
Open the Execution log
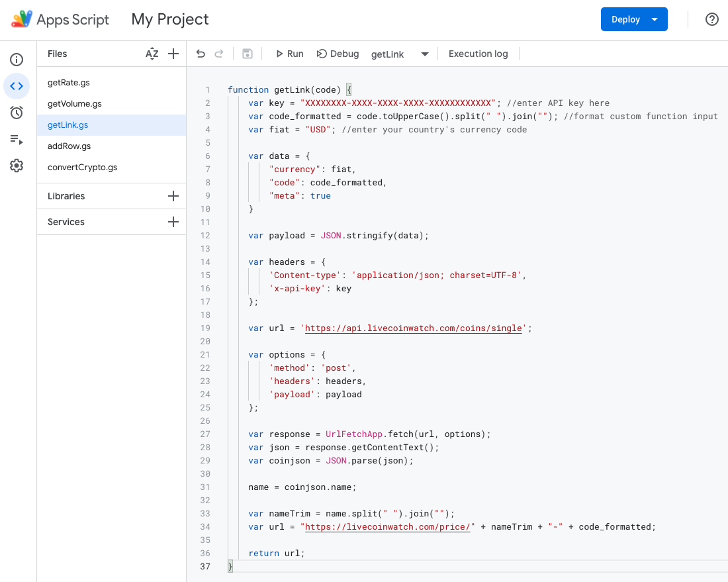tap(478, 54)
